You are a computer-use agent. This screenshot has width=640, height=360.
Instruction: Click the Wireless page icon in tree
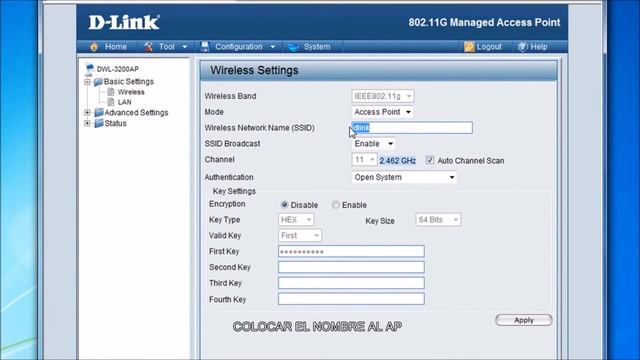tap(111, 92)
